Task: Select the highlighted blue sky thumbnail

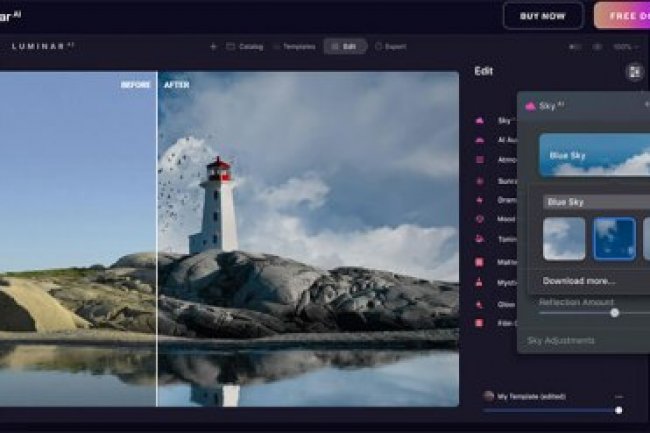Action: pos(613,239)
